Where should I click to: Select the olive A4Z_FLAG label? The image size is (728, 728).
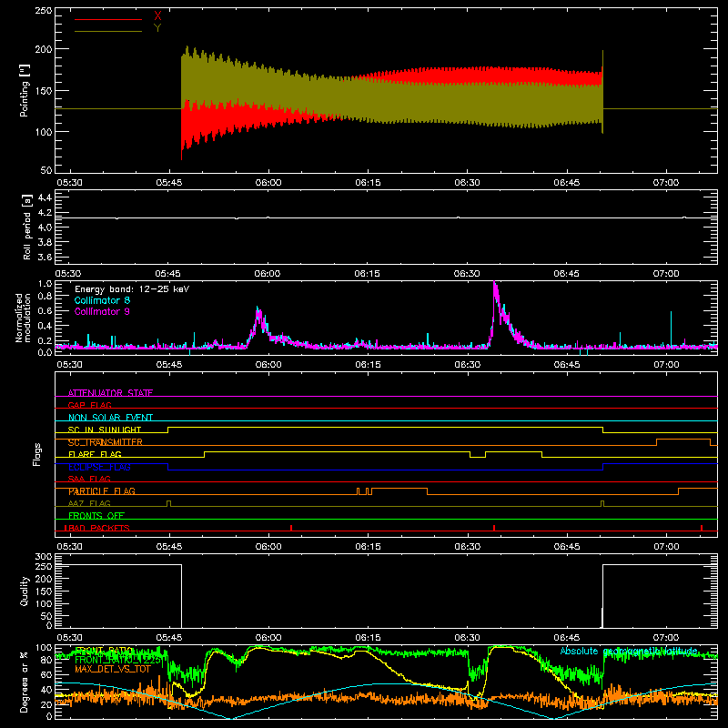point(89,503)
